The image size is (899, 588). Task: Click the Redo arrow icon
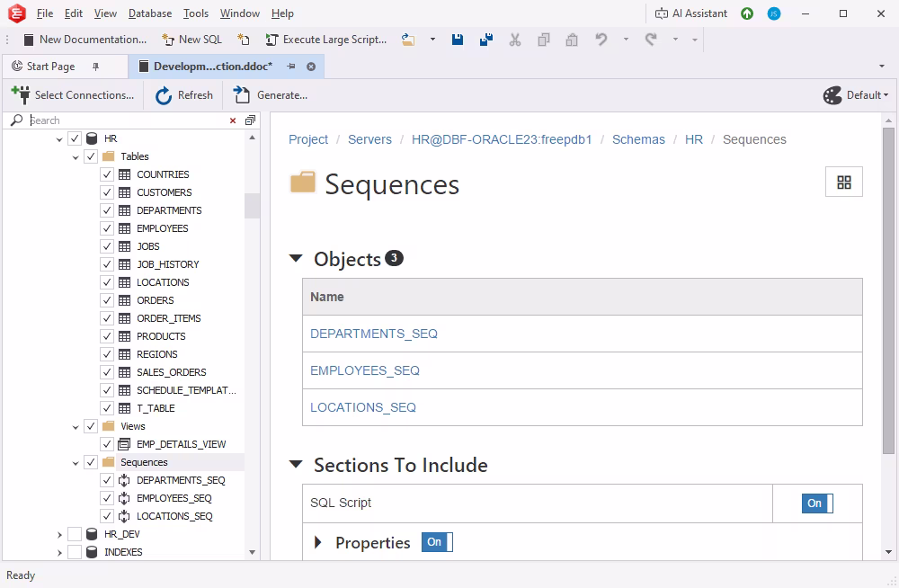651,40
